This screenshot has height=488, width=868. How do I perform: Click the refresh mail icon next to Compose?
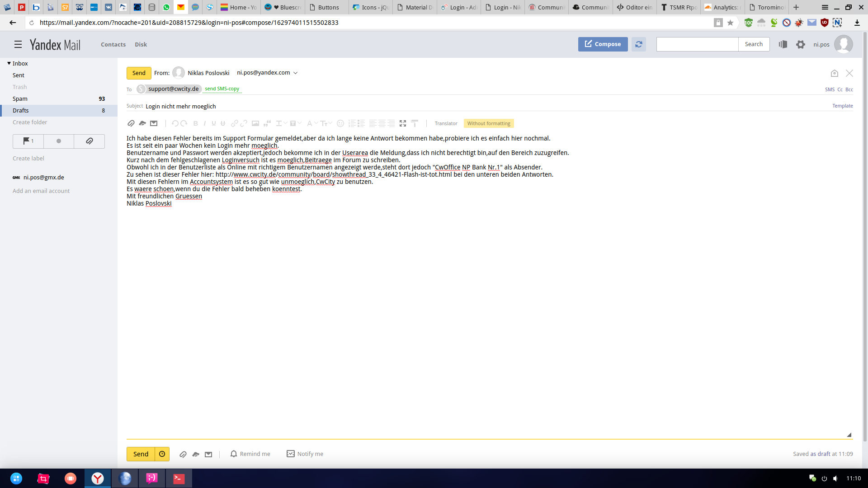pos(638,44)
